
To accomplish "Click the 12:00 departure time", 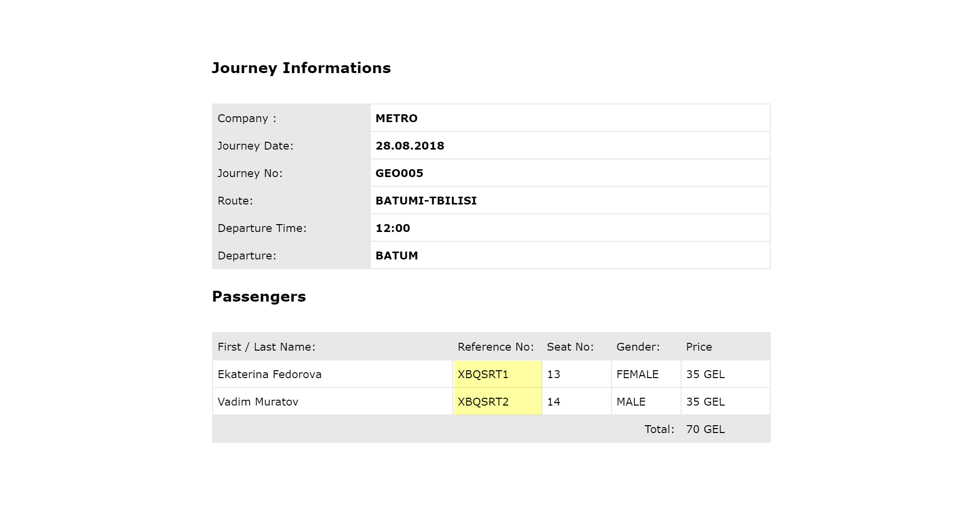I will (393, 228).
